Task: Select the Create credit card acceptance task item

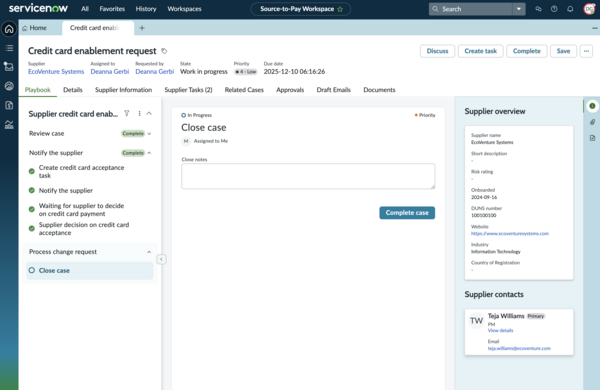Action: pyautogui.click(x=82, y=171)
